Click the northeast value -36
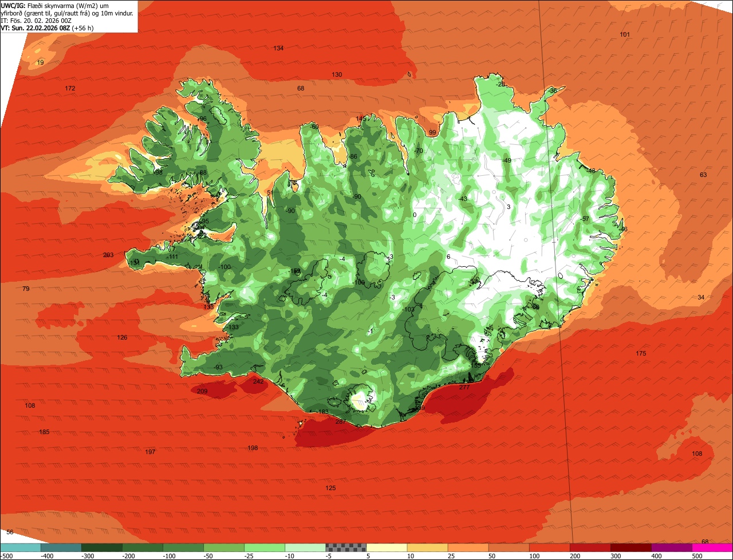This screenshot has height=560, width=733. tap(553, 90)
